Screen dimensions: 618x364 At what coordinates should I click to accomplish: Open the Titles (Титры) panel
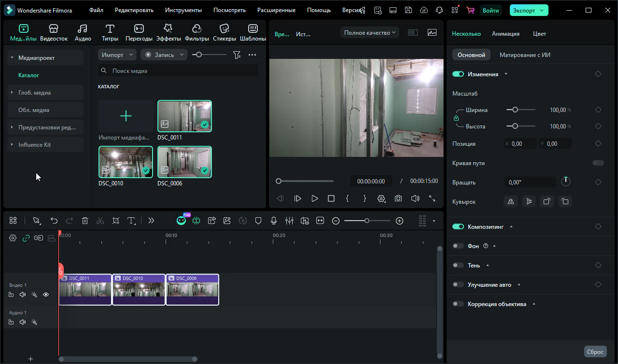110,33
